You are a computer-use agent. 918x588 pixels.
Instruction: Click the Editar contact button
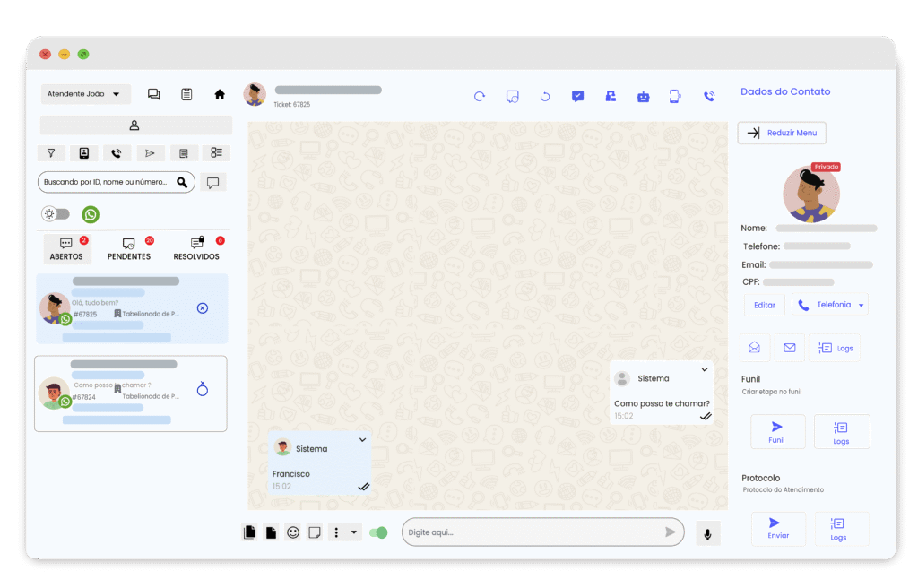[x=764, y=306]
